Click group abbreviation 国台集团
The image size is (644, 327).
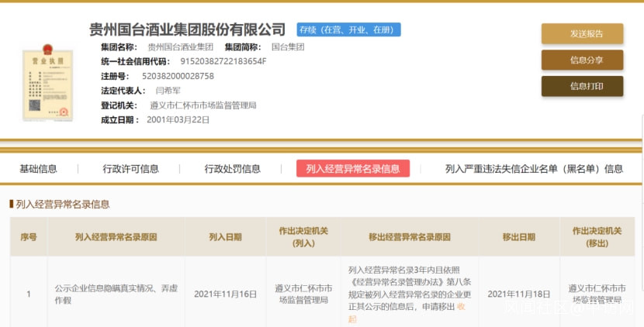(x=288, y=46)
